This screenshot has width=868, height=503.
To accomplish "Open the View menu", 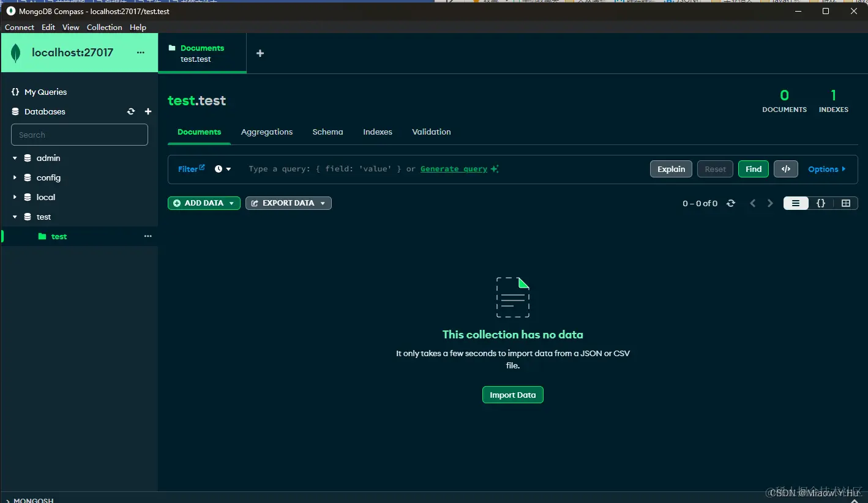I will pos(71,27).
